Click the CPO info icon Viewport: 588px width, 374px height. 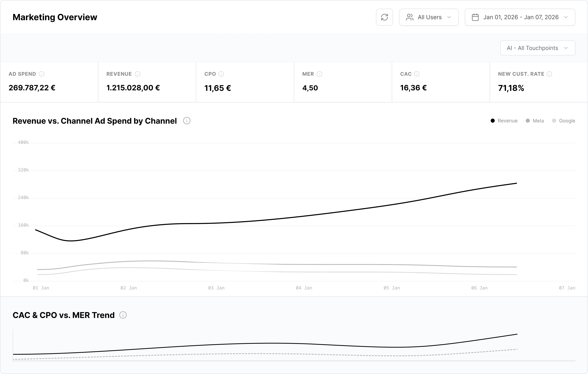(x=221, y=74)
